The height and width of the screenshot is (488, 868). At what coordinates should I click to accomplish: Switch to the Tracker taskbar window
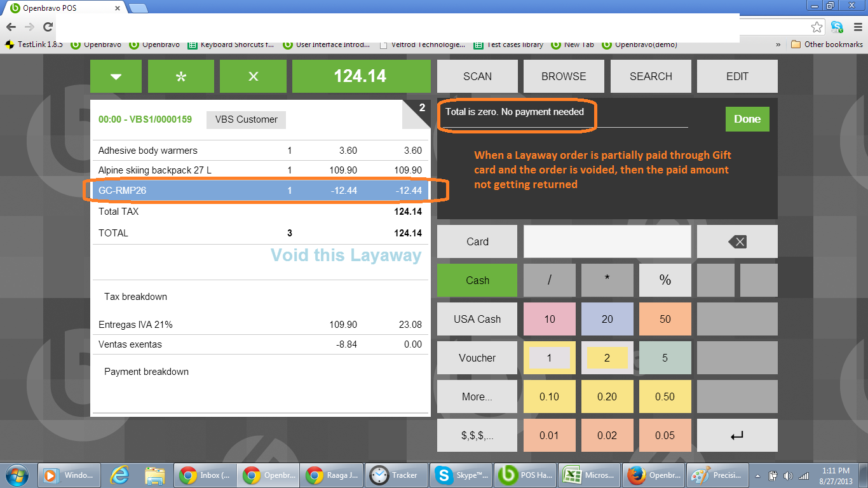pos(396,475)
